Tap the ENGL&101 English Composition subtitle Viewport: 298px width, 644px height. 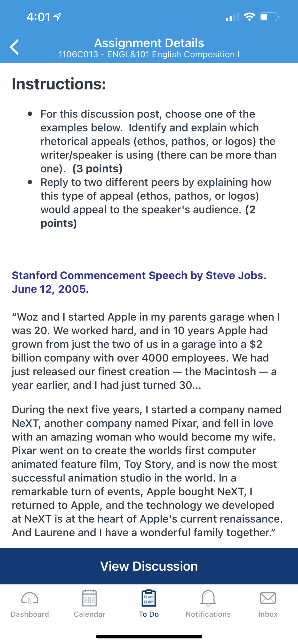149,54
